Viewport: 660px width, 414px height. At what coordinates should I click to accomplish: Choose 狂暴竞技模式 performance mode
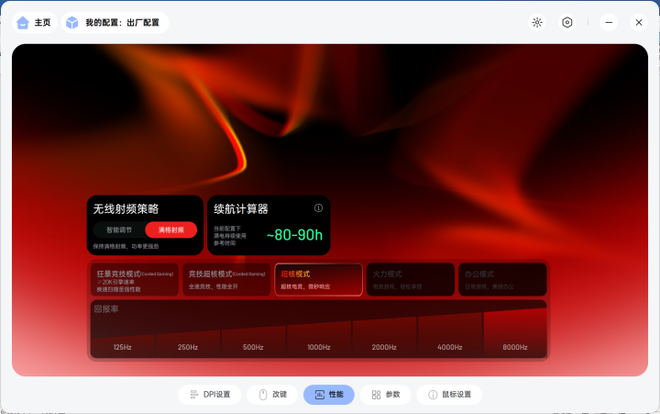(x=135, y=280)
